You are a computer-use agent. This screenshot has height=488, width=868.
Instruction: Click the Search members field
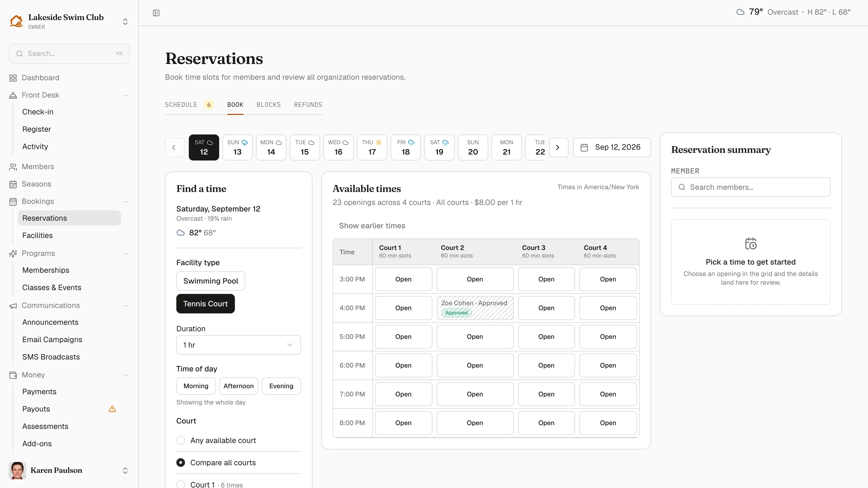pyautogui.click(x=751, y=187)
